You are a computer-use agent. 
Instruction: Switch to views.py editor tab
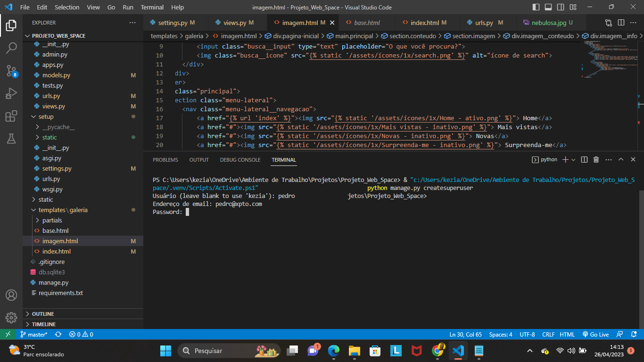238,23
